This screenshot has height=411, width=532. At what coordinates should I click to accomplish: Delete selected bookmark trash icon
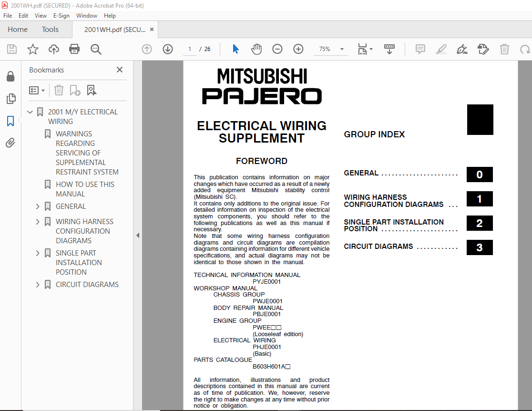click(59, 90)
